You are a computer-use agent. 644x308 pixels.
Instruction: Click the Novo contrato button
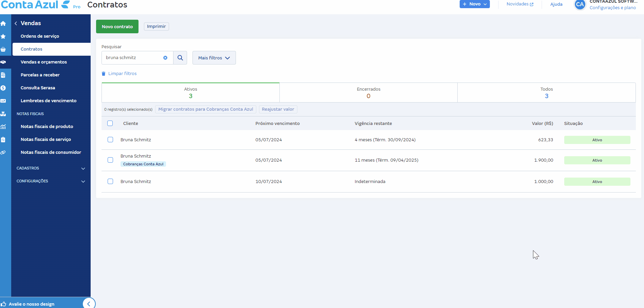[x=117, y=26]
